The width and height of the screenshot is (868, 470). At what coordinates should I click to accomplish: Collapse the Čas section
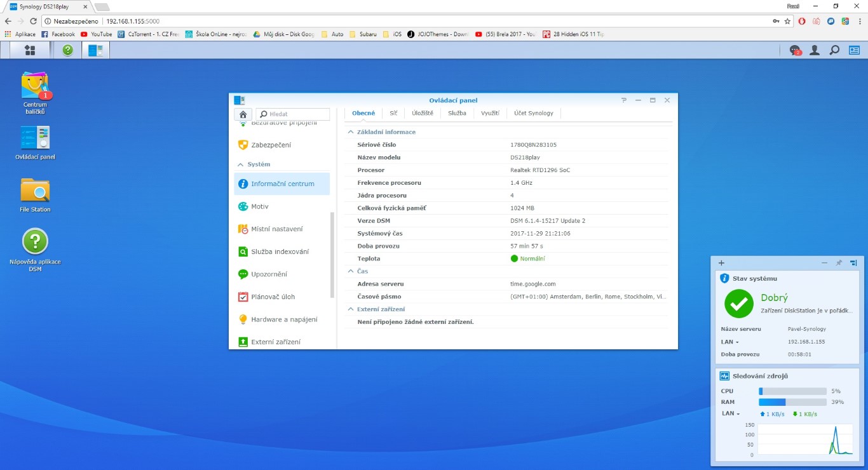pyautogui.click(x=350, y=271)
